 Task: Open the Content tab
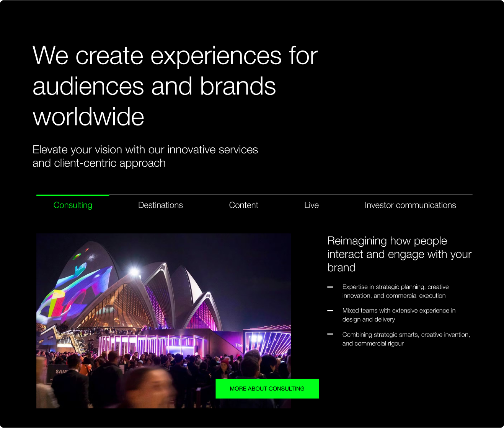243,205
